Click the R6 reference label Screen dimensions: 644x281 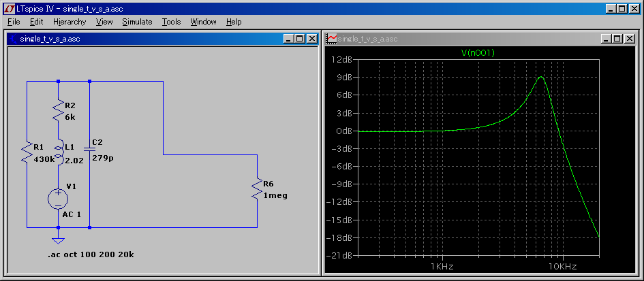pyautogui.click(x=269, y=184)
